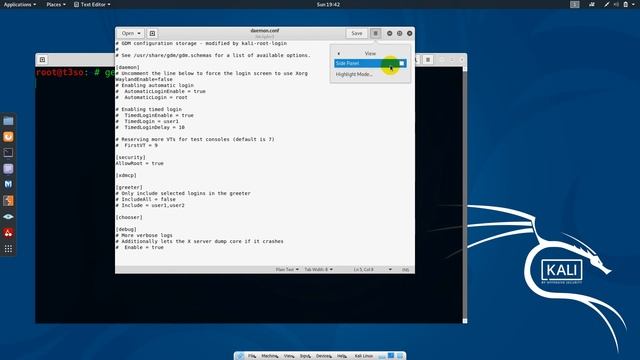Click the clock Sun 19:42
The width and height of the screenshot is (640, 360).
click(x=328, y=4)
